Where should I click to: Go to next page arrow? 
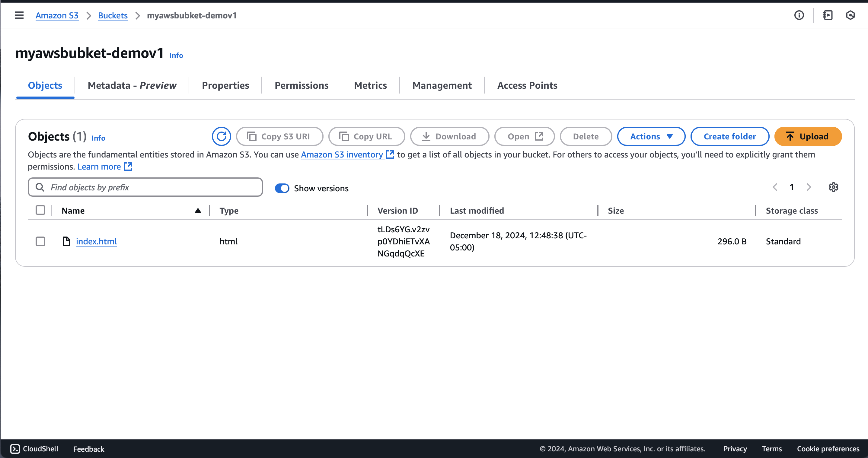pyautogui.click(x=809, y=187)
